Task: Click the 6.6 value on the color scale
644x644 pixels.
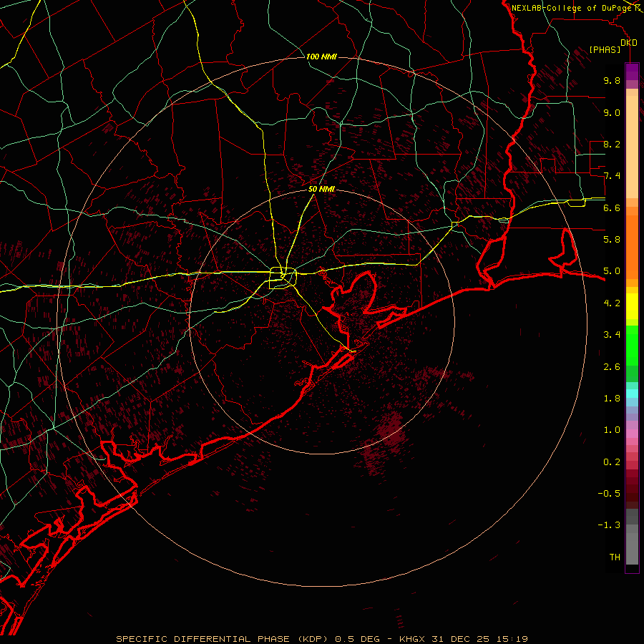Action: pyautogui.click(x=612, y=208)
